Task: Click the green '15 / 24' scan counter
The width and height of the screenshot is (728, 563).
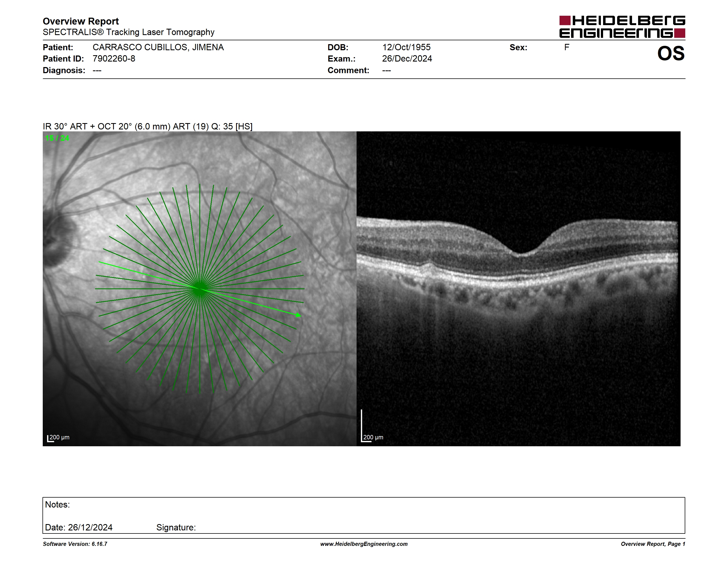Action: click(57, 138)
